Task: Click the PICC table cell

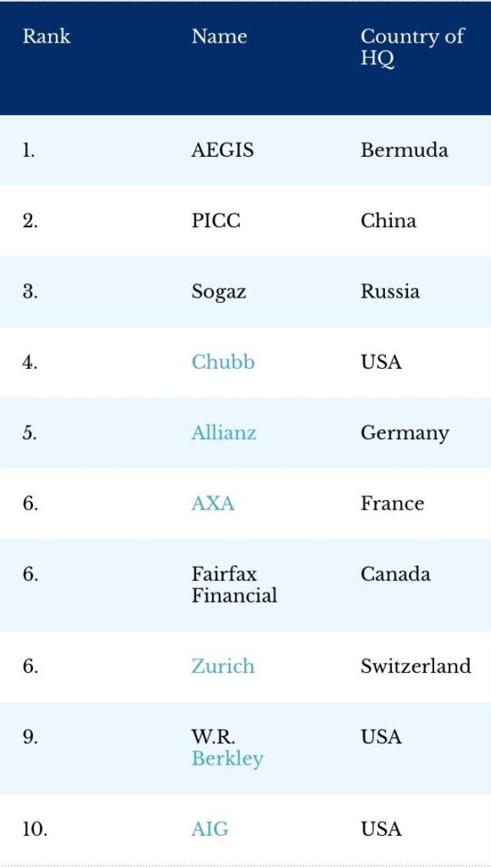Action: coord(216,221)
